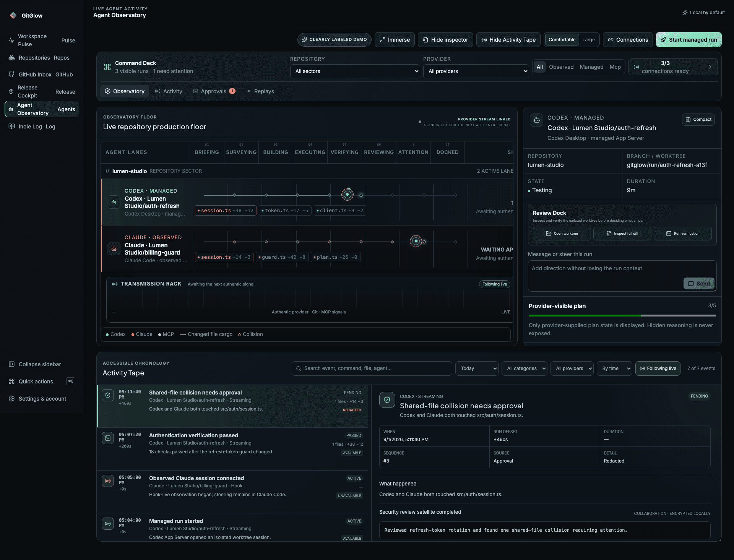Toggle Hide inspector

[445, 40]
